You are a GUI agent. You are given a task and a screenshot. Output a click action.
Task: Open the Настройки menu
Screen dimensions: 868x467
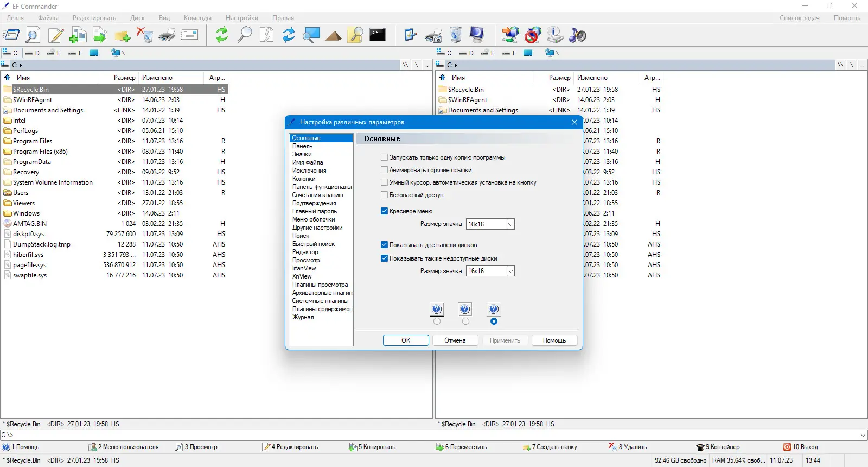pyautogui.click(x=242, y=18)
